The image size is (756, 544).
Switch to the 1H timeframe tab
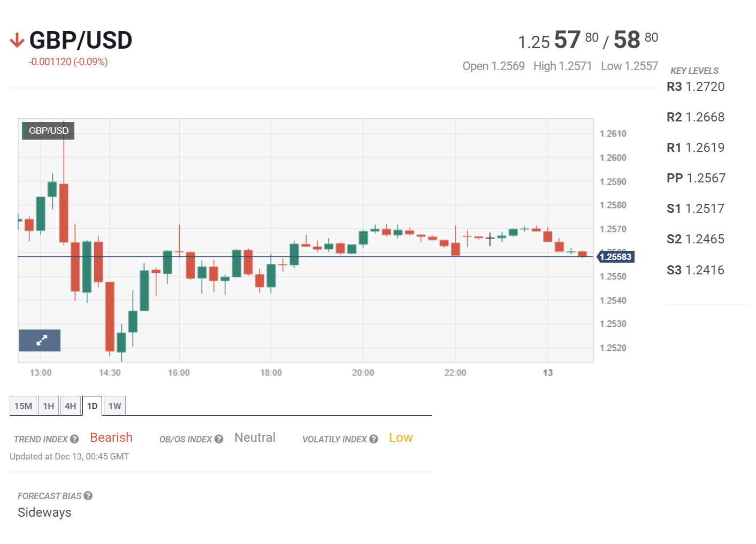(49, 406)
